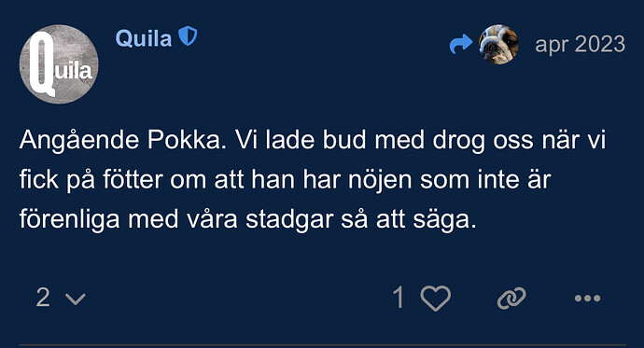Open Quila's round profile avatar
Viewport: 644px width, 348px height.
59,64
